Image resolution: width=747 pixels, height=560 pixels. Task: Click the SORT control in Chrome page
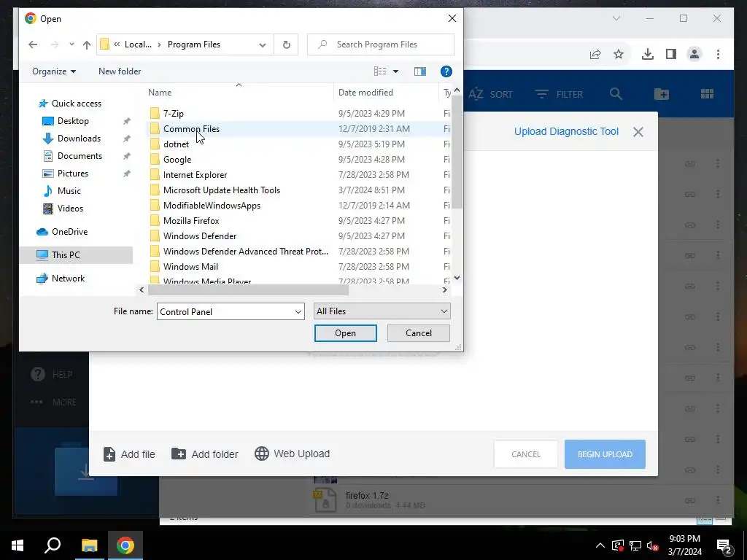point(490,94)
